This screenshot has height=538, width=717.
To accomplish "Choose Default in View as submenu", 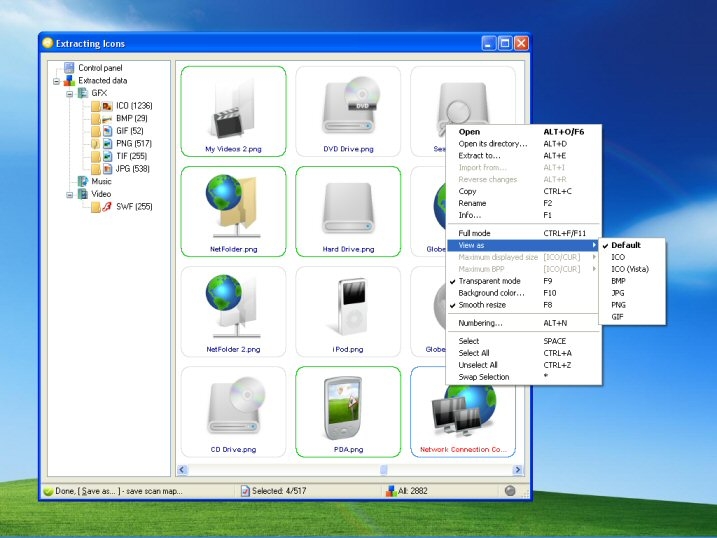I will (626, 245).
